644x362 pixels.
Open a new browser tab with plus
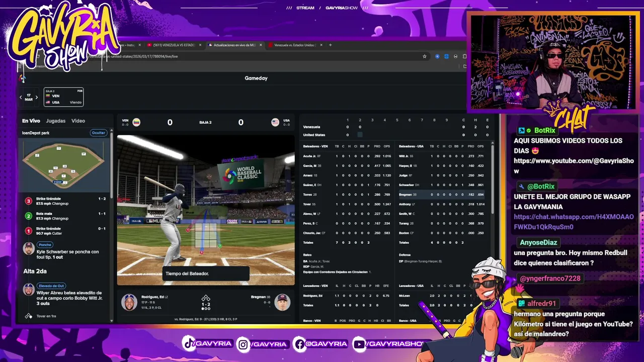[330, 45]
